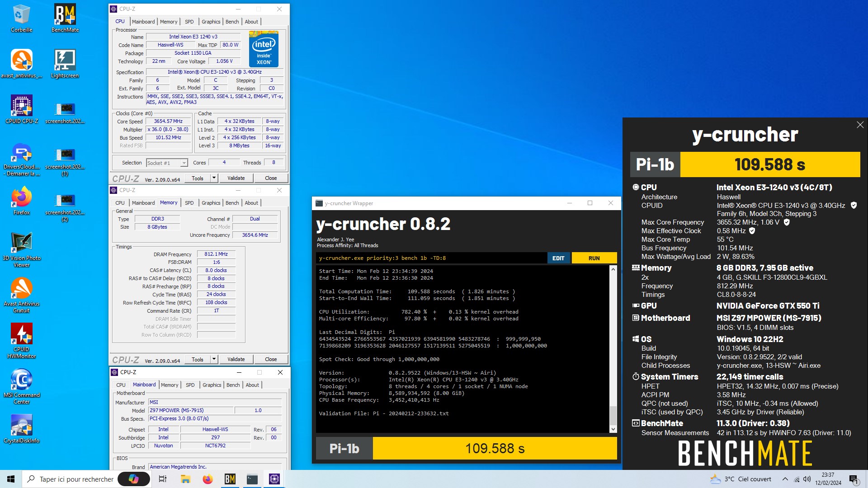Image resolution: width=868 pixels, height=488 pixels.
Task: Open the Windows Start menu
Action: (11, 479)
